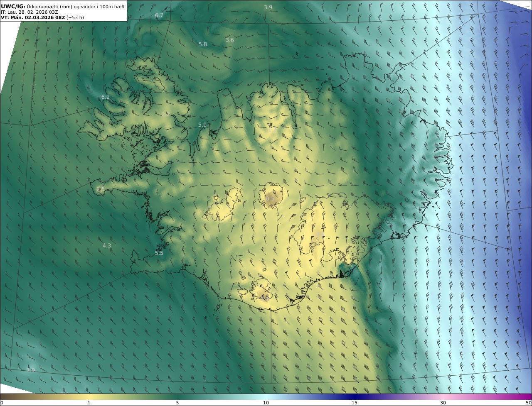Click the '(+53 h)' forecast offset text
This screenshot has width=532, height=406.
point(75,18)
